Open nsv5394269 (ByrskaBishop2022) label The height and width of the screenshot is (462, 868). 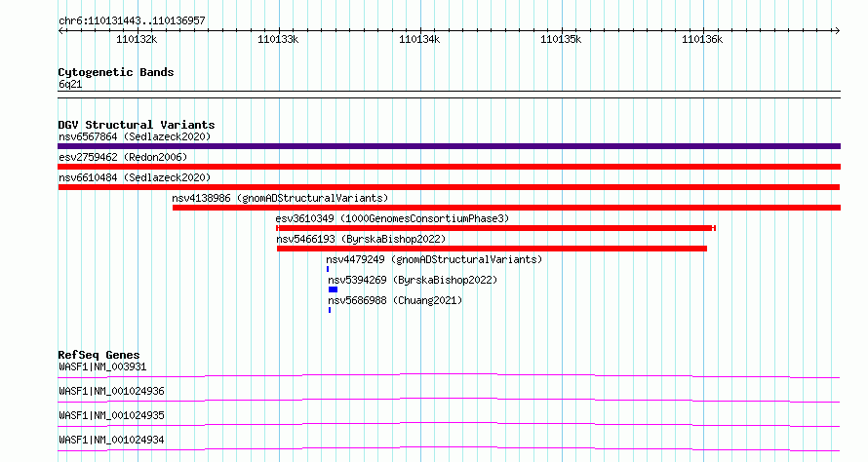coord(413,280)
